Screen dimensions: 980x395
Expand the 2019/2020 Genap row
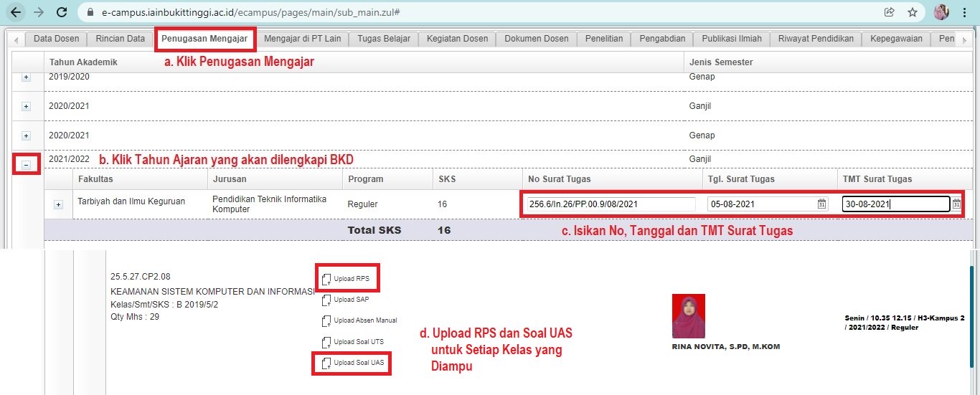point(27,77)
